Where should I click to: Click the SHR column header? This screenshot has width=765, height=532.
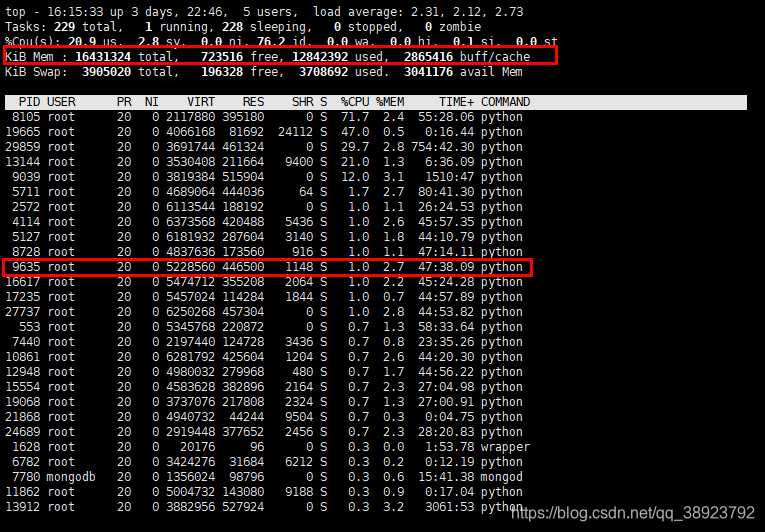pos(302,102)
